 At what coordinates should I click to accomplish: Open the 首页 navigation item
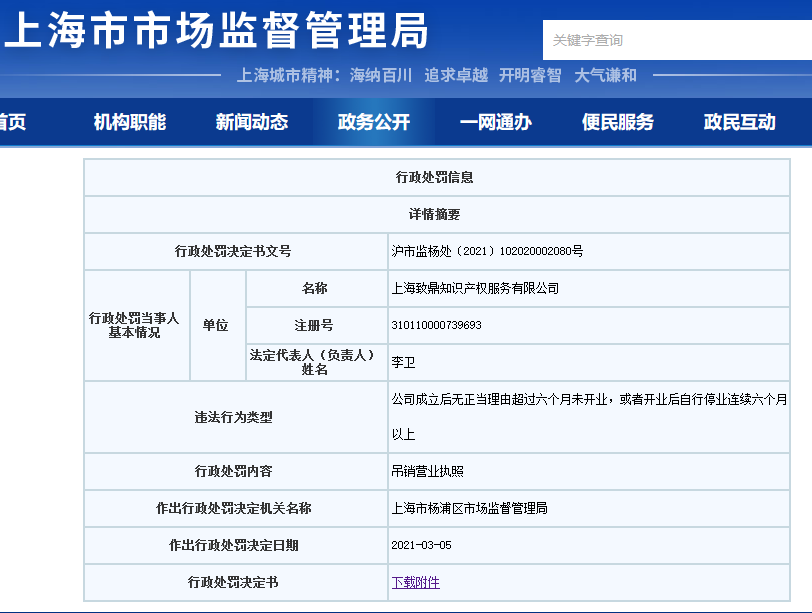pos(12,122)
